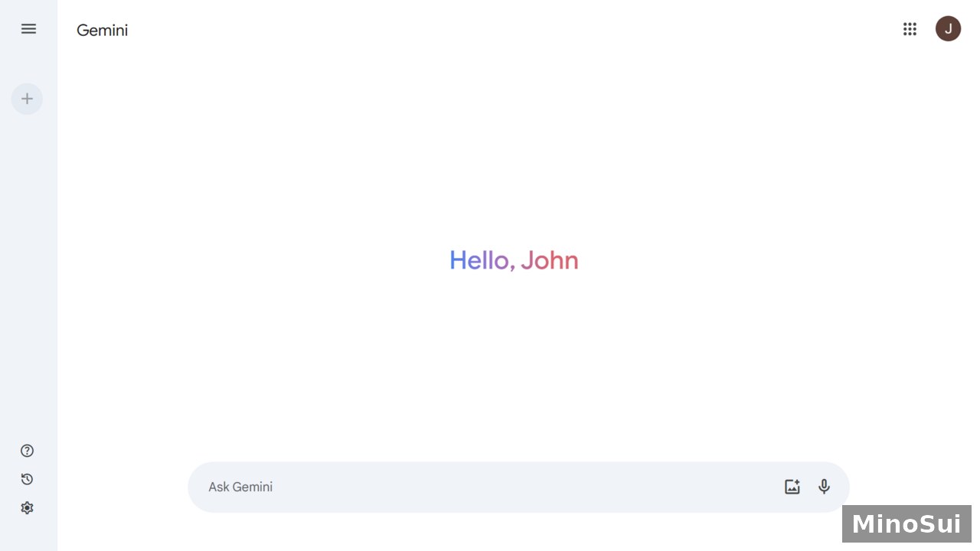Image resolution: width=980 pixels, height=551 pixels.
Task: Open the hamburger main menu
Action: coord(28,29)
